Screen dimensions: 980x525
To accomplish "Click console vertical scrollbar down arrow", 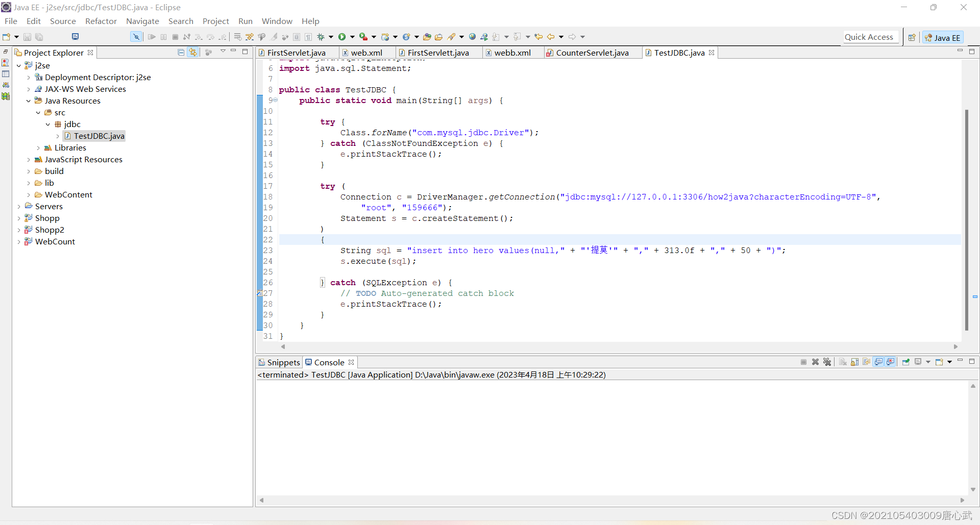I will [x=973, y=489].
